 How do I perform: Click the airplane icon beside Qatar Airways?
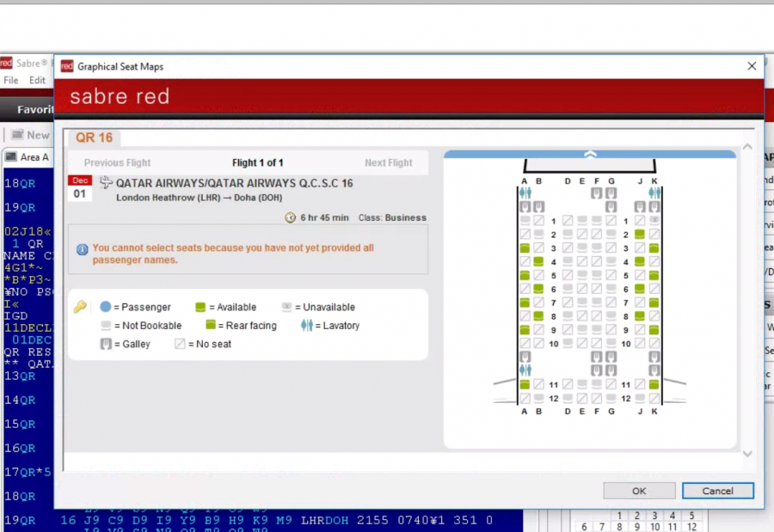coord(106,183)
